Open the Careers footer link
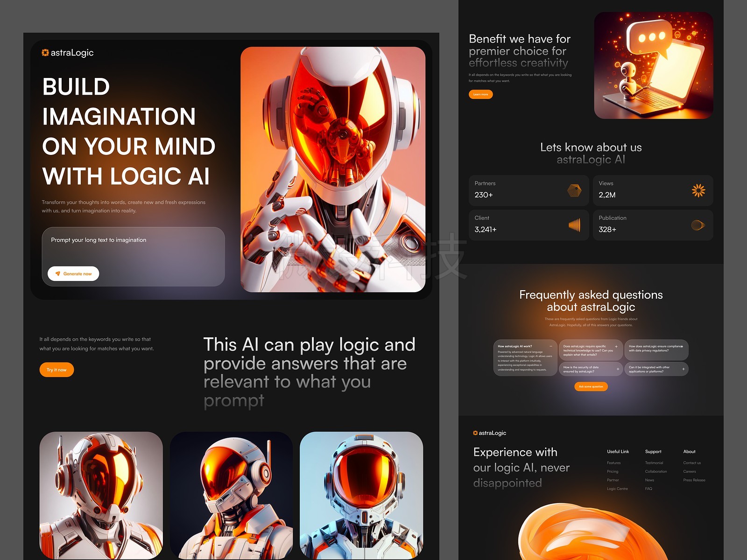 click(x=690, y=471)
